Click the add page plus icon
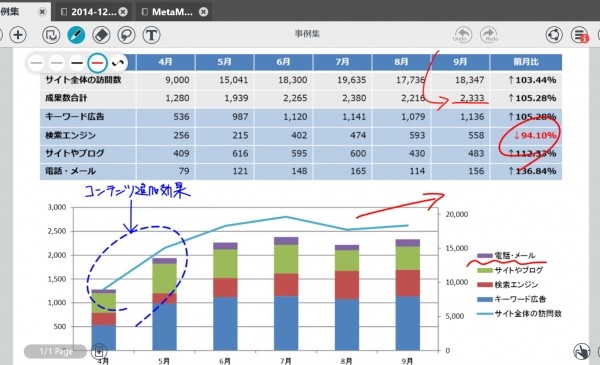Image resolution: width=600 pixels, height=365 pixels. pos(18,35)
